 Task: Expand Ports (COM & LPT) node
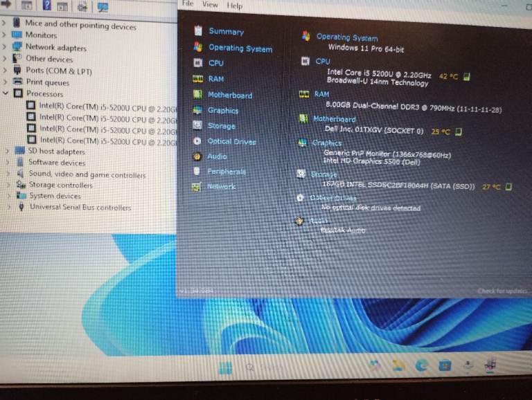[x=5, y=70]
